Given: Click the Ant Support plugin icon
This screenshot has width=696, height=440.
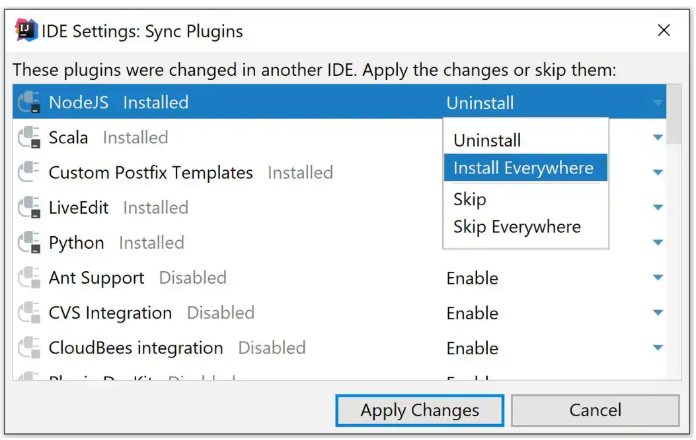Looking at the screenshot, I should tap(29, 278).
